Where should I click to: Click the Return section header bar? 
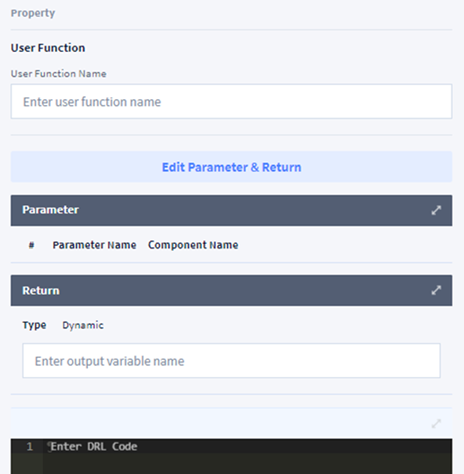tap(231, 290)
